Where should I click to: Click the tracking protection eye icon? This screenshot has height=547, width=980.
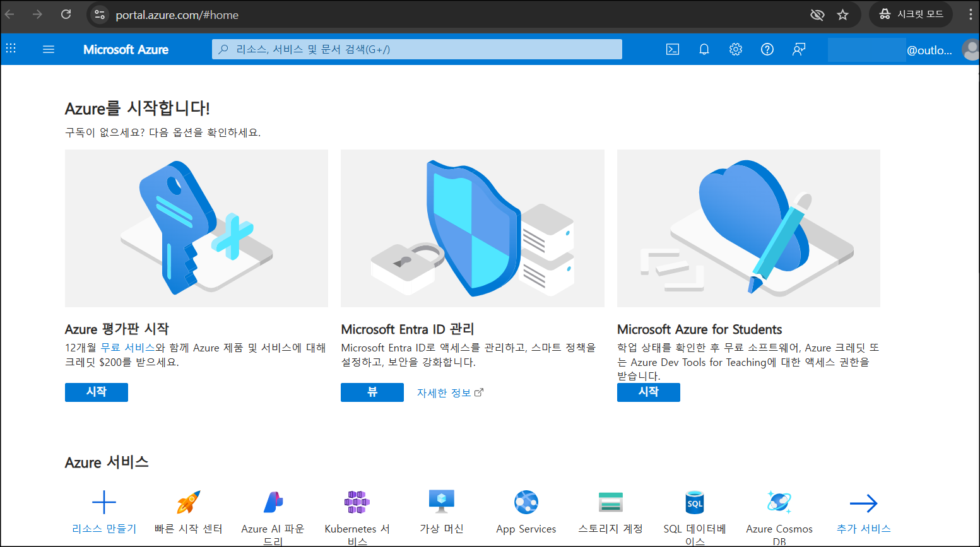[x=817, y=15]
